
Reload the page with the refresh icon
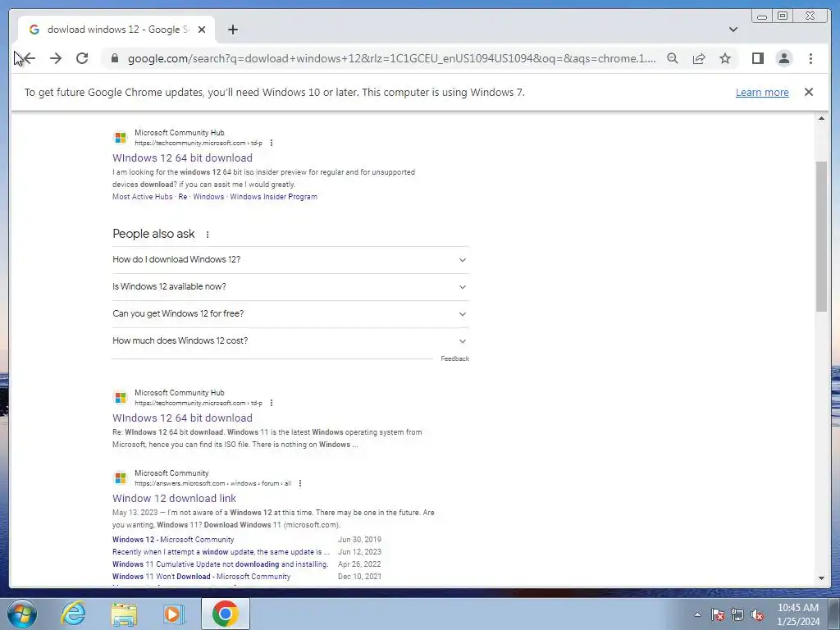[x=82, y=58]
